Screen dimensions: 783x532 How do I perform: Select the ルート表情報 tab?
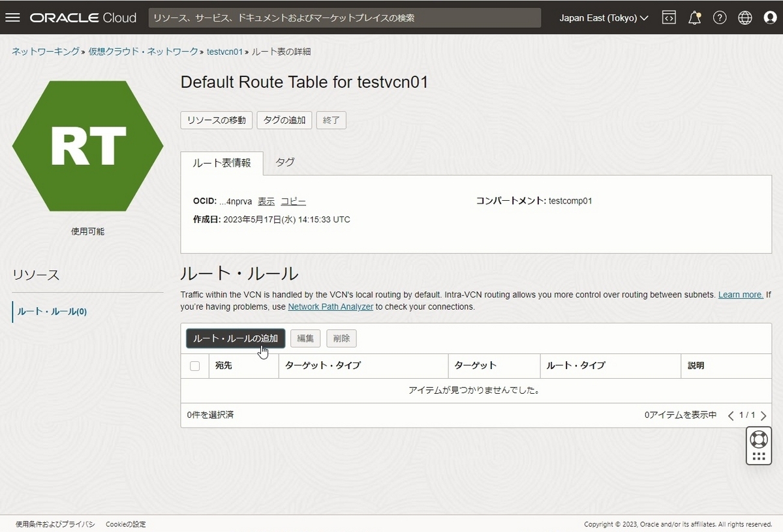click(x=222, y=164)
